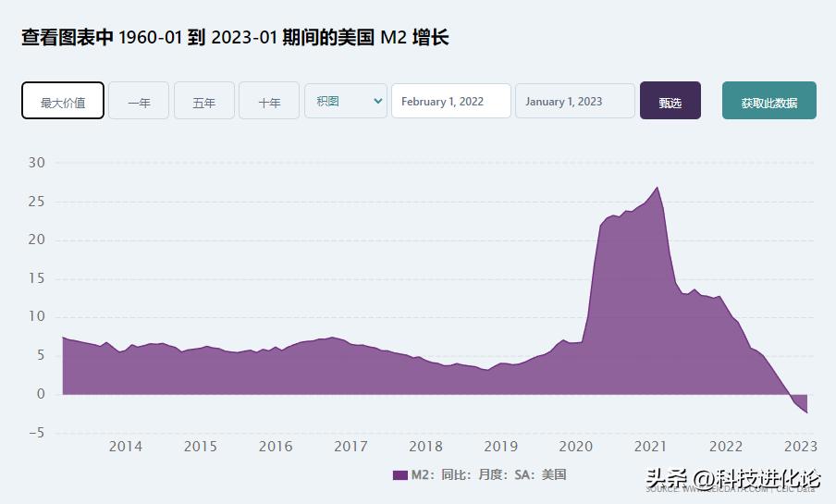The image size is (836, 504).
Task: Click the legend label M2：同比：月度：SA：美国
Action: click(x=488, y=474)
